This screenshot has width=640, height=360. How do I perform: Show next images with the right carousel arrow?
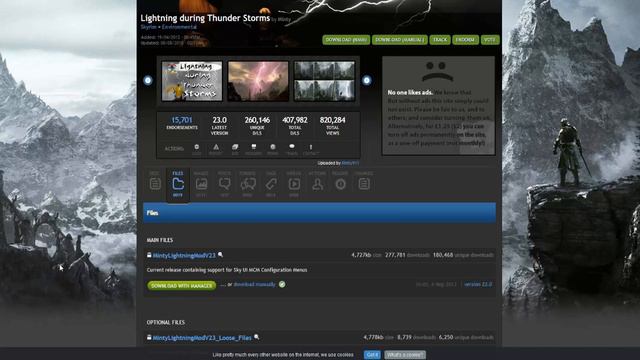coord(367,80)
